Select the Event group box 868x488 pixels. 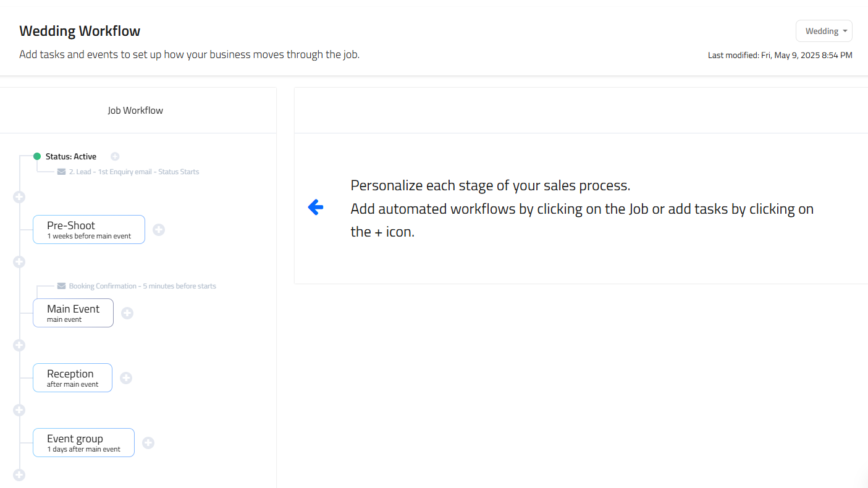coord(83,443)
